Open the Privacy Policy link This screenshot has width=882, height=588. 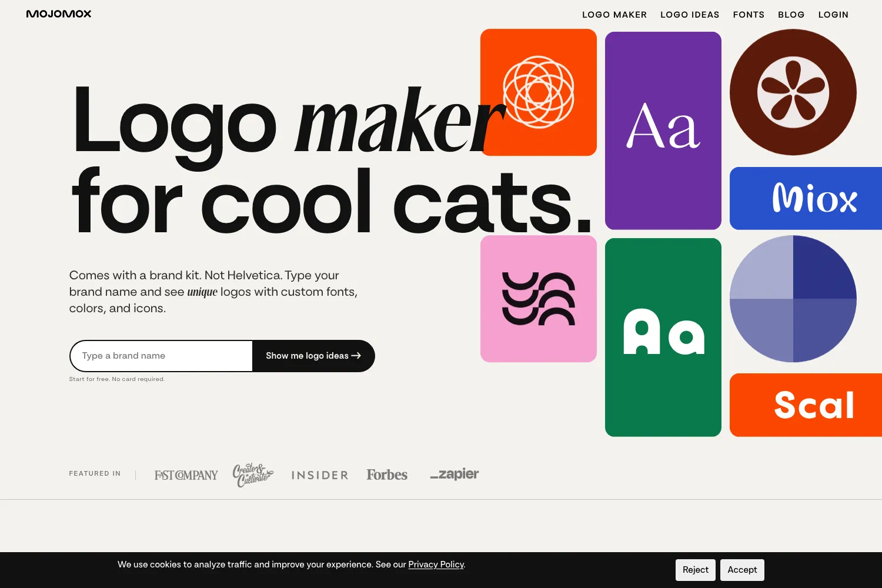[436, 564]
